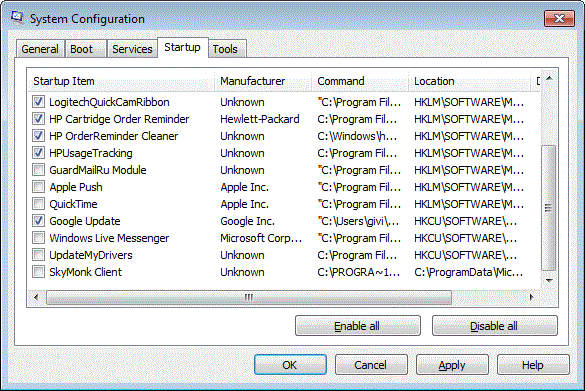Click Apple Inc. in the Apple Push row
Screen dimensions: 585x391
[x=244, y=187]
